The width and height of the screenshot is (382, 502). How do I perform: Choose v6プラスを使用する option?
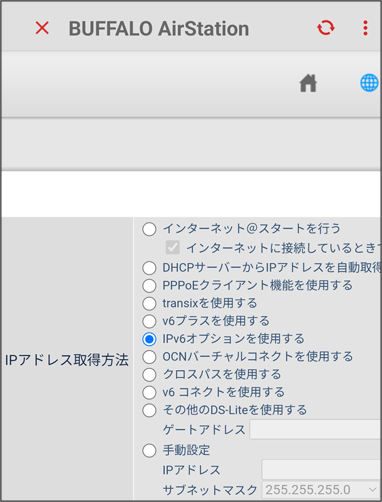pyautogui.click(x=149, y=321)
